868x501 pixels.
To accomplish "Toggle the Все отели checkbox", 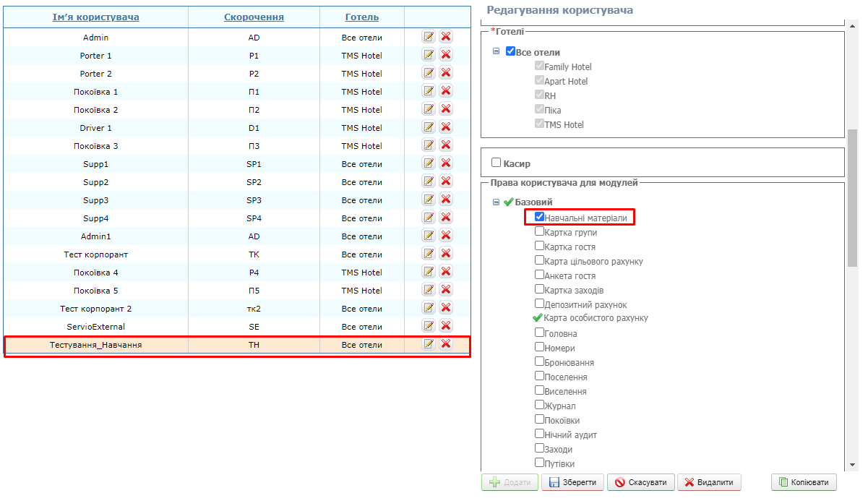I will 511,52.
